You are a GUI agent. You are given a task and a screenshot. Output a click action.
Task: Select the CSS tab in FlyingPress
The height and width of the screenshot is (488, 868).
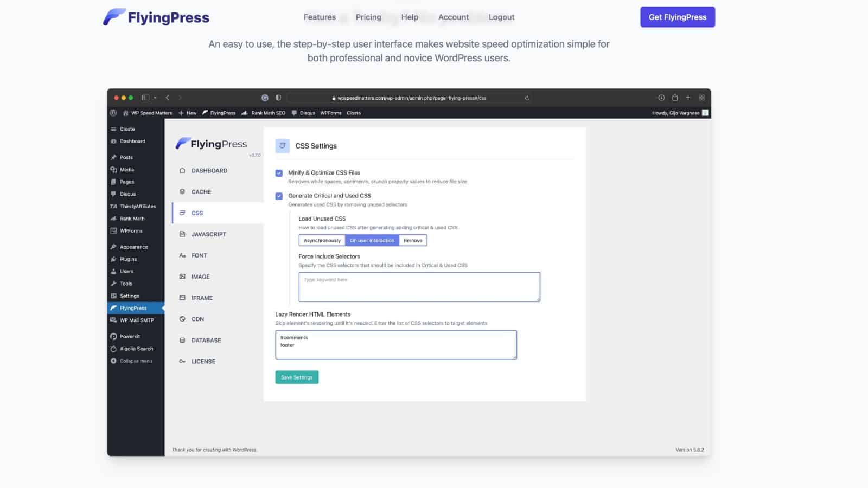coord(218,213)
